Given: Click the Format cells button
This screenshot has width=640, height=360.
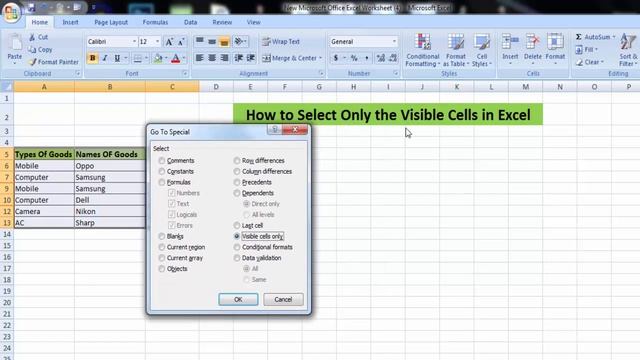Looking at the screenshot, I should pyautogui.click(x=555, y=49).
